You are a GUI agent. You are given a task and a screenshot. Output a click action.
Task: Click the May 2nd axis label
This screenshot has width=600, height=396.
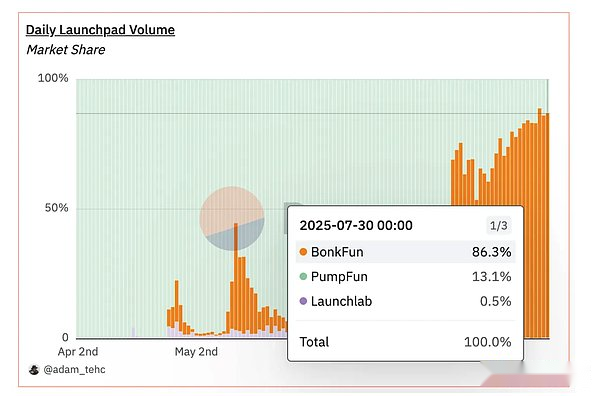tap(196, 352)
